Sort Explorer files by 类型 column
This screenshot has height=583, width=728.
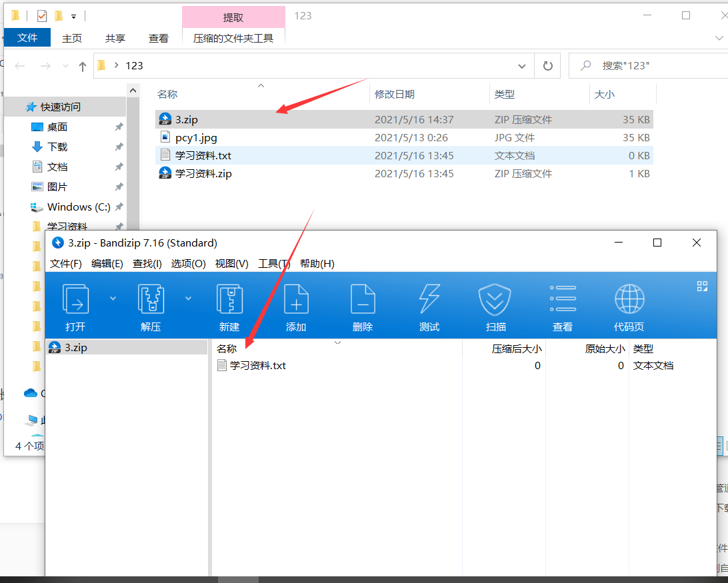pyautogui.click(x=504, y=94)
